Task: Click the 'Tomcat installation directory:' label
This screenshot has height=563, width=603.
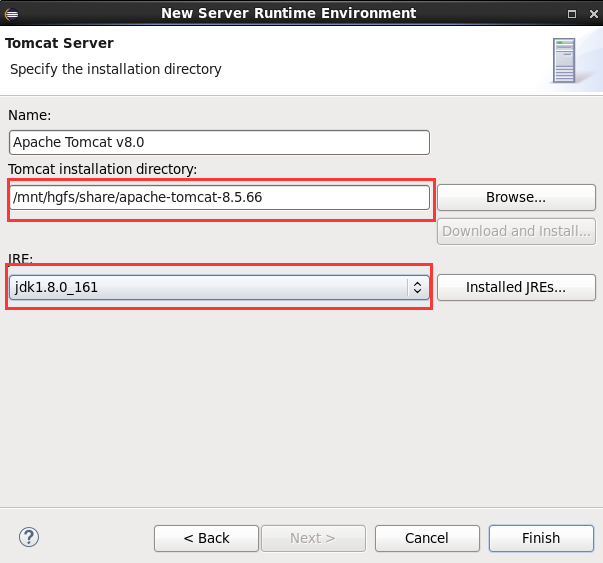Action: (x=103, y=169)
